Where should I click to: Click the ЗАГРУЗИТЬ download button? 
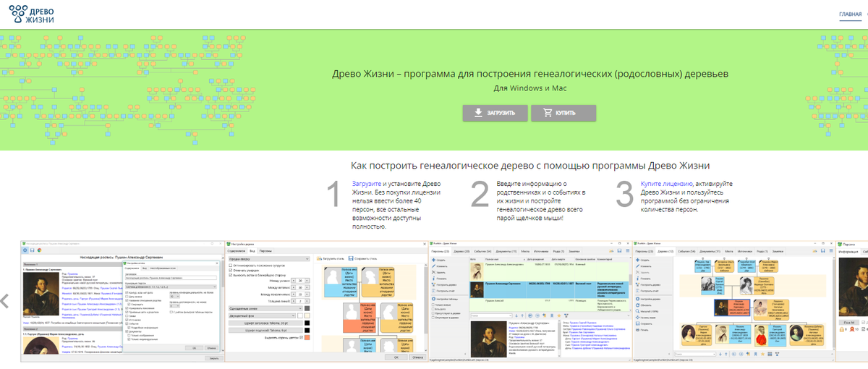click(494, 114)
